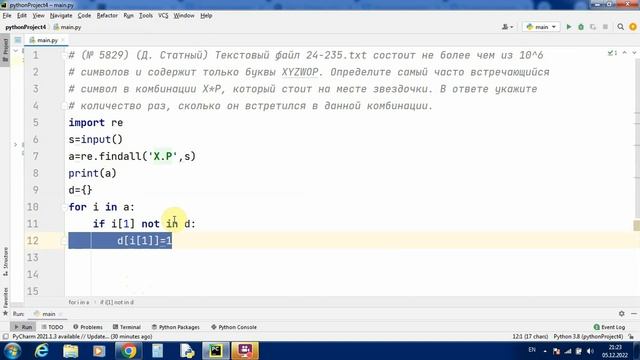Click the editor vertical scrollbar
This screenshot has width=640, height=360.
pyautogui.click(x=636, y=176)
